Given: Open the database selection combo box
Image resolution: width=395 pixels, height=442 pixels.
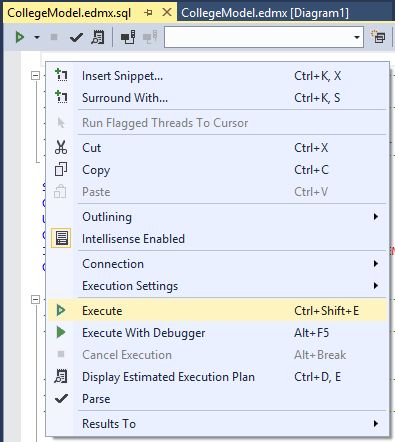Looking at the screenshot, I should click(264, 37).
